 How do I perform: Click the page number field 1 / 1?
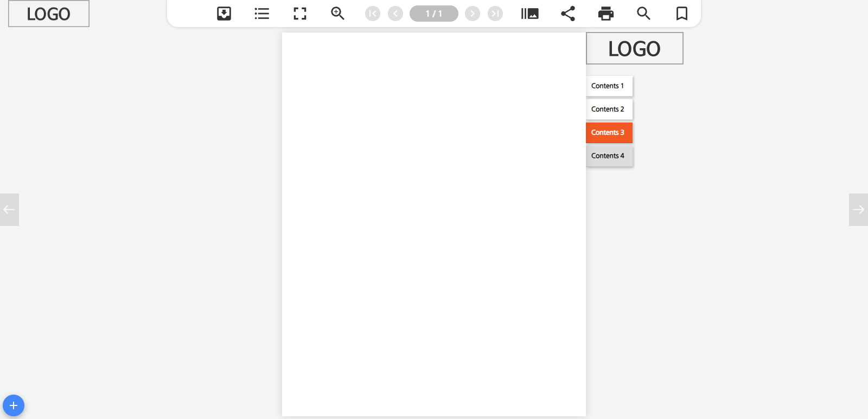pos(434,14)
